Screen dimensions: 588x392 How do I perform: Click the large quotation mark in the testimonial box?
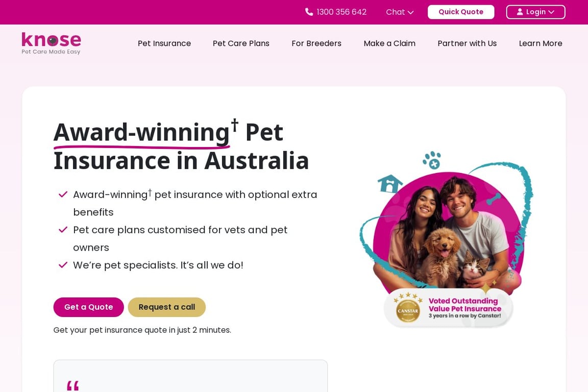(x=72, y=385)
